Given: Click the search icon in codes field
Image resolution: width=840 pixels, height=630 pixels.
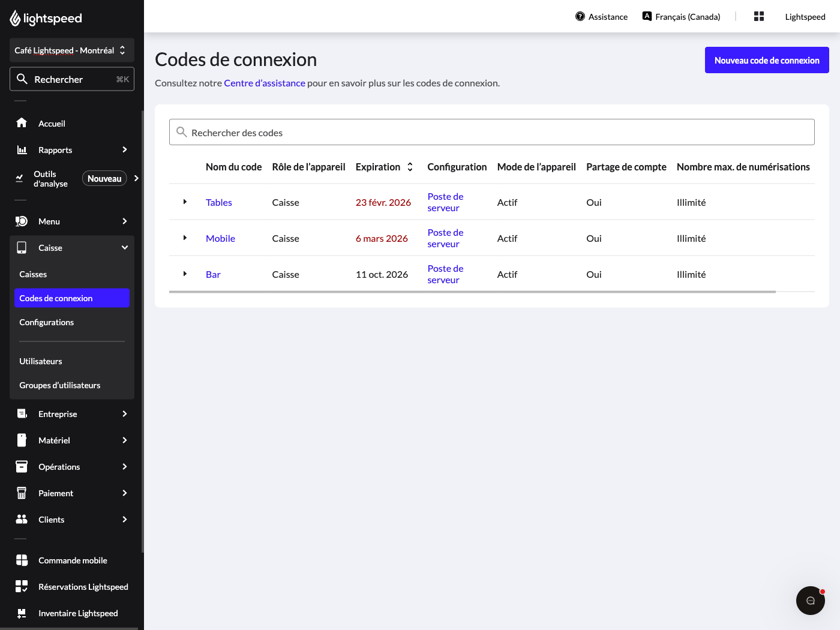Looking at the screenshot, I should click(x=182, y=132).
